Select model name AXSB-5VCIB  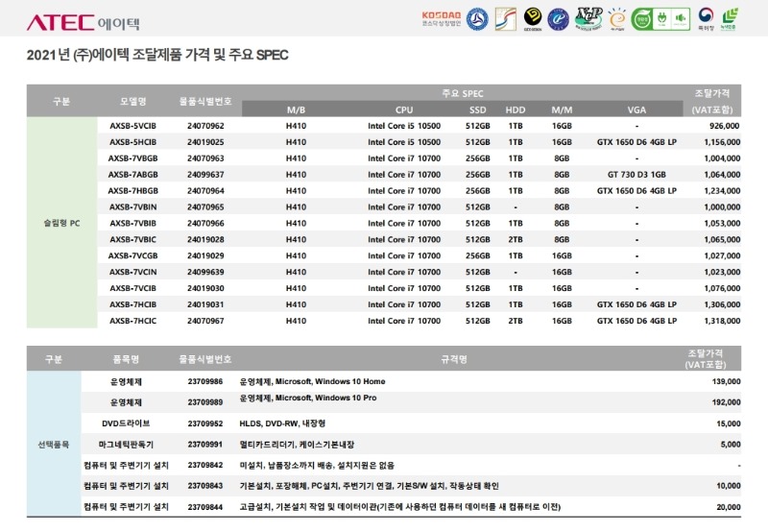point(132,126)
